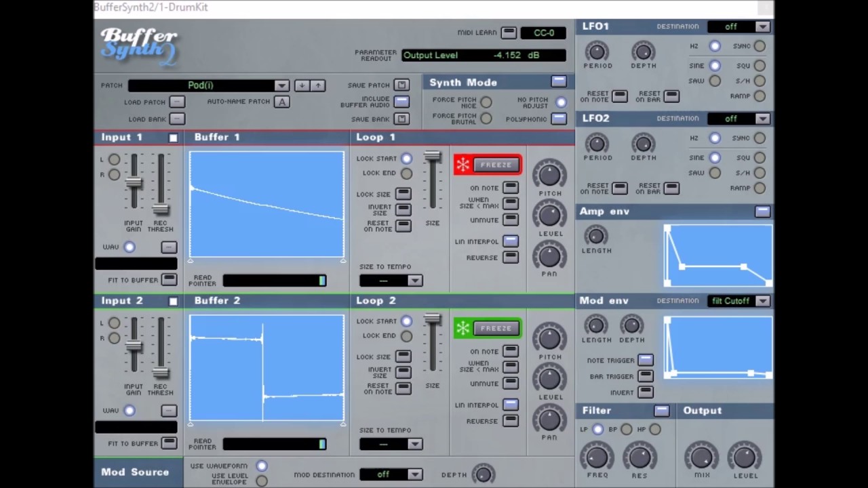The height and width of the screenshot is (488, 868).
Task: Click the Loop 1 Pitch knob
Action: (549, 174)
